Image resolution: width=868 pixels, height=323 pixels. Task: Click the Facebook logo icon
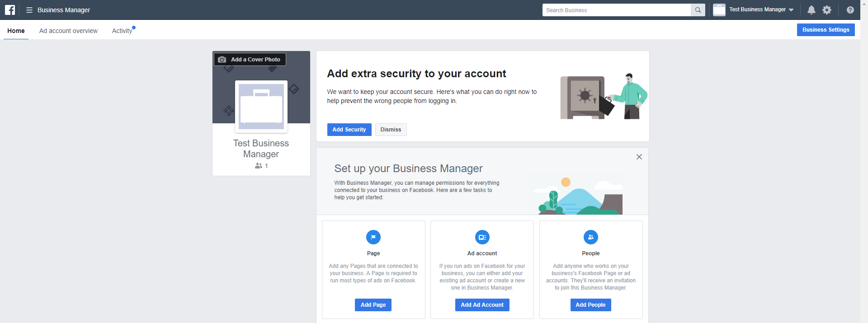[10, 10]
